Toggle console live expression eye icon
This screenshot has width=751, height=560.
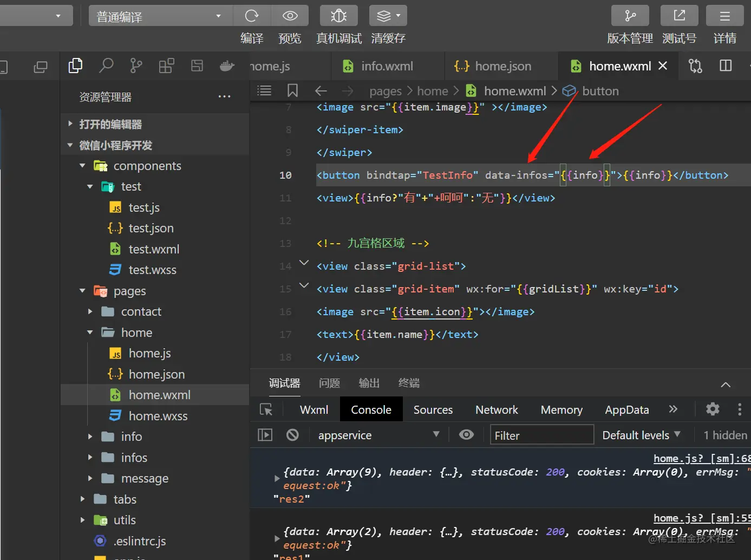tap(466, 435)
